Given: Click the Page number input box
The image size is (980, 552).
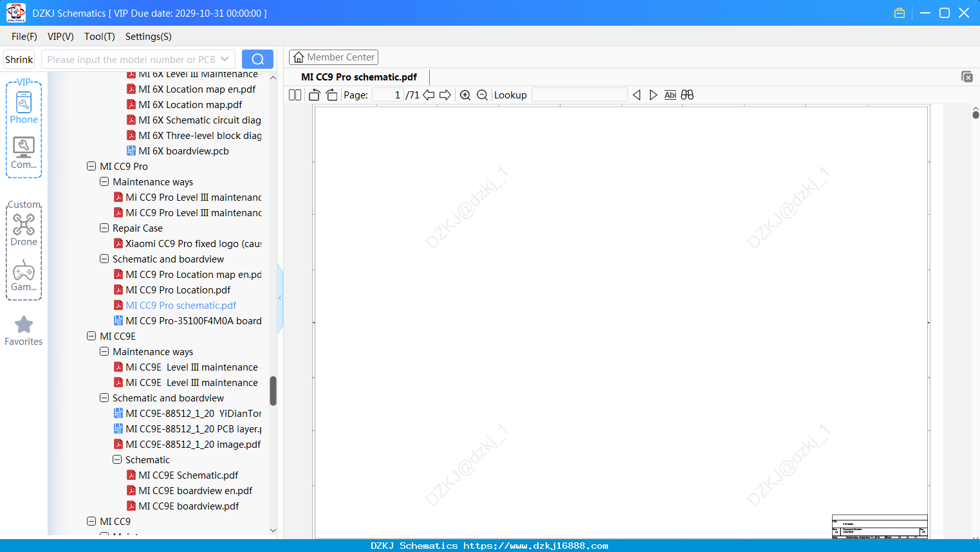Looking at the screenshot, I should click(x=388, y=95).
